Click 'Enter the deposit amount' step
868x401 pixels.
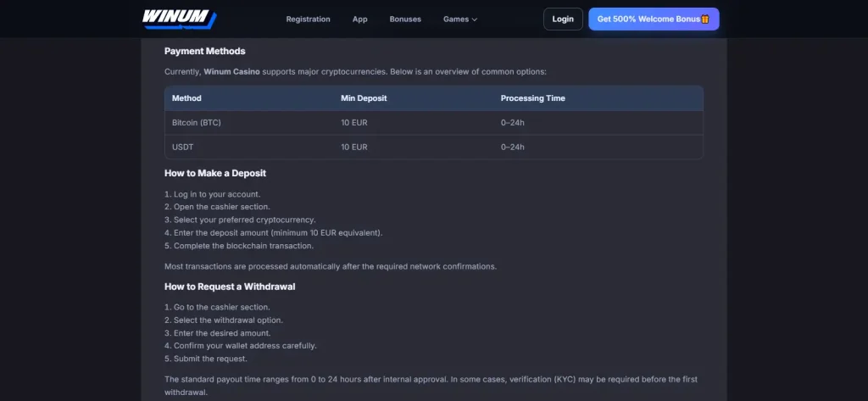[x=274, y=232]
